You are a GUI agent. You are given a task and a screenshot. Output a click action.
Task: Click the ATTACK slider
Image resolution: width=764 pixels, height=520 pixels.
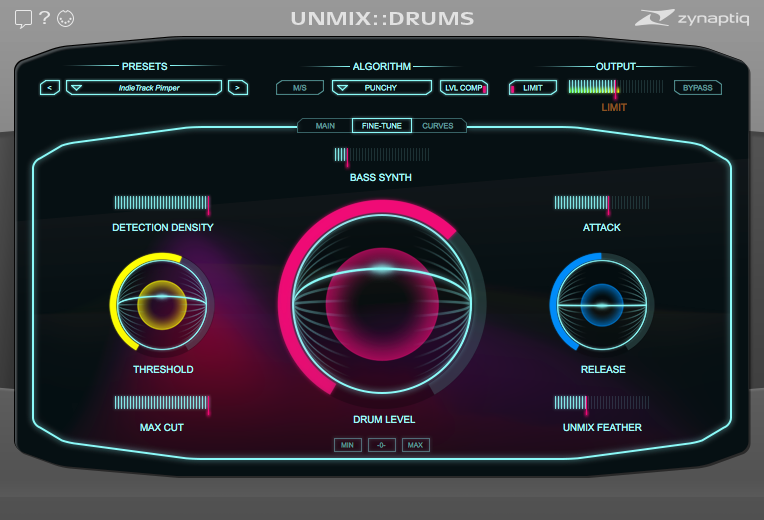click(602, 203)
